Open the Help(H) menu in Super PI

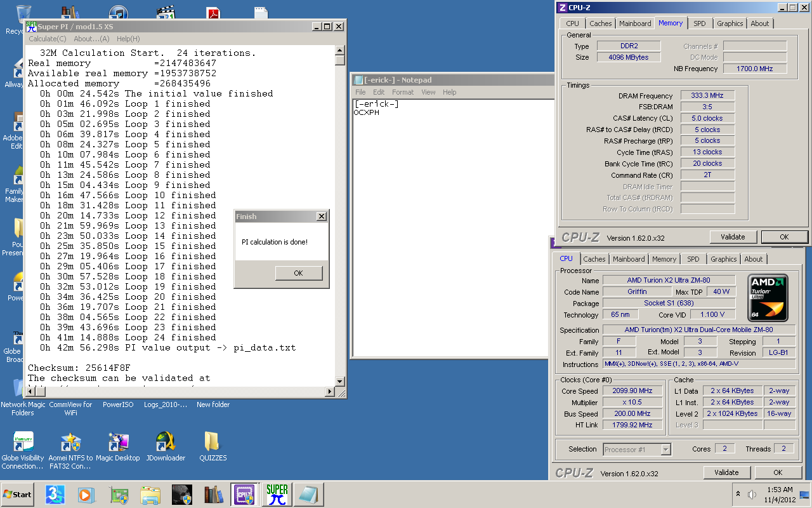128,39
